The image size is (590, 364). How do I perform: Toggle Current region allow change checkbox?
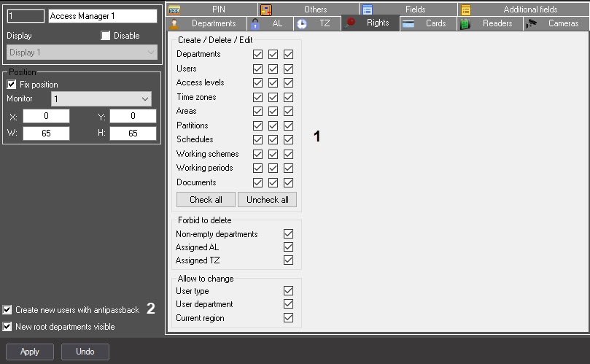pyautogui.click(x=289, y=318)
